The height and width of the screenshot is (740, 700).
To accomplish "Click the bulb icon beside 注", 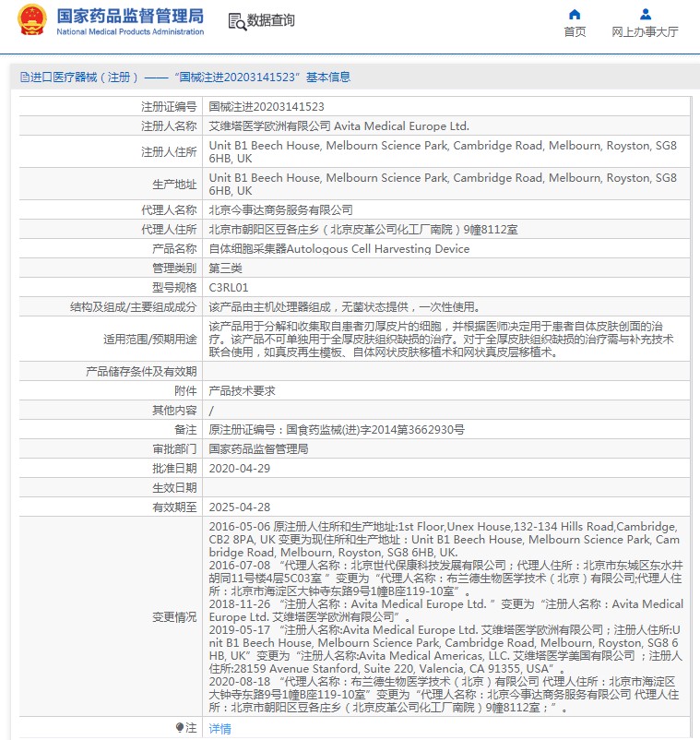I will tap(180, 727).
